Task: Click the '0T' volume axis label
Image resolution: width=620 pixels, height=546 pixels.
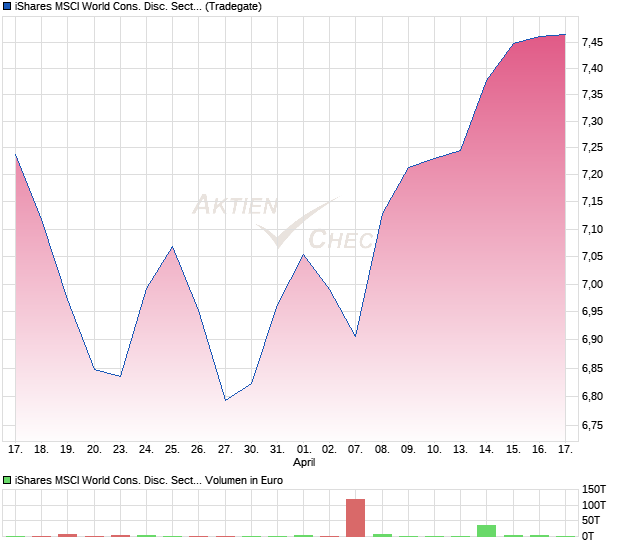Action: pyautogui.click(x=588, y=536)
